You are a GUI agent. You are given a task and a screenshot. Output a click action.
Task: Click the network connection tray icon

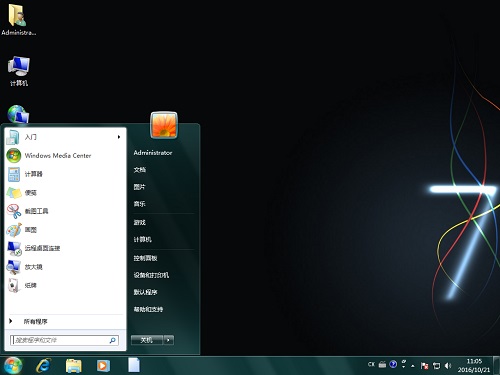[436, 366]
